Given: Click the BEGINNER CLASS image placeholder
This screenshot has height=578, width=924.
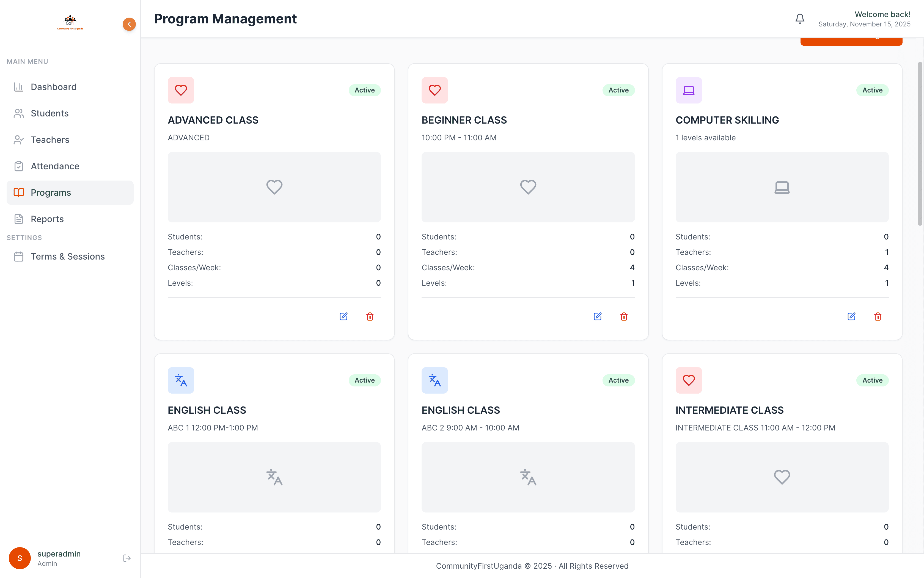Looking at the screenshot, I should pos(528,187).
